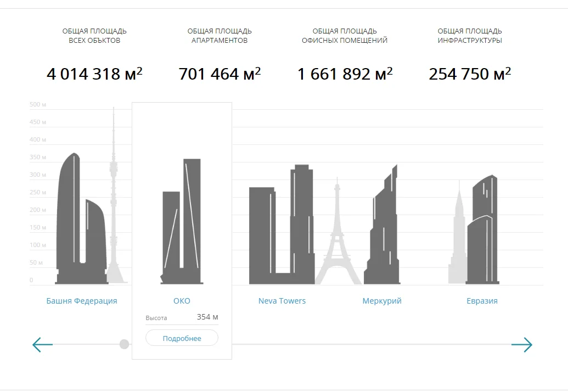Click the right arrow to show next buildings
The image size is (568, 392).
(x=522, y=345)
